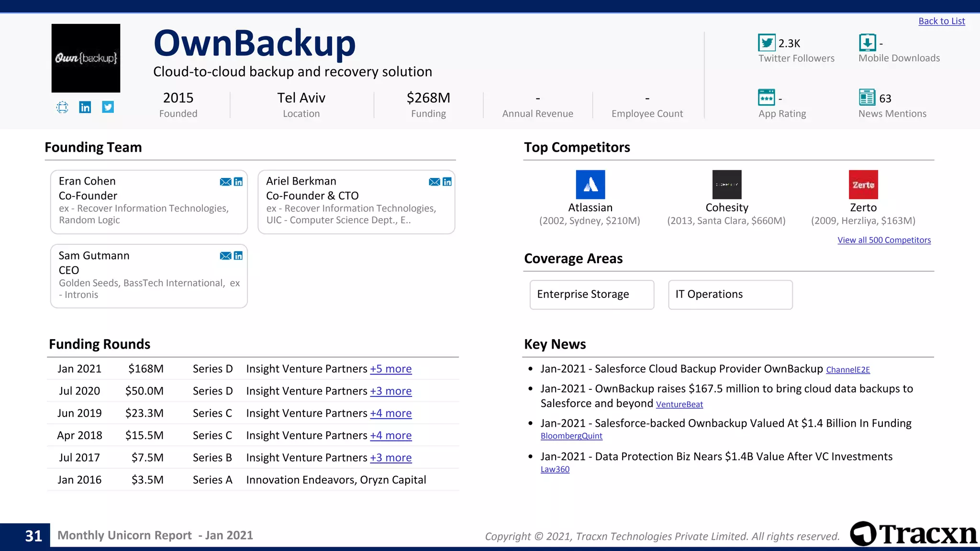Viewport: 980px width, 551px height.
Task: Open OwnBackup website globe icon
Action: 62,107
